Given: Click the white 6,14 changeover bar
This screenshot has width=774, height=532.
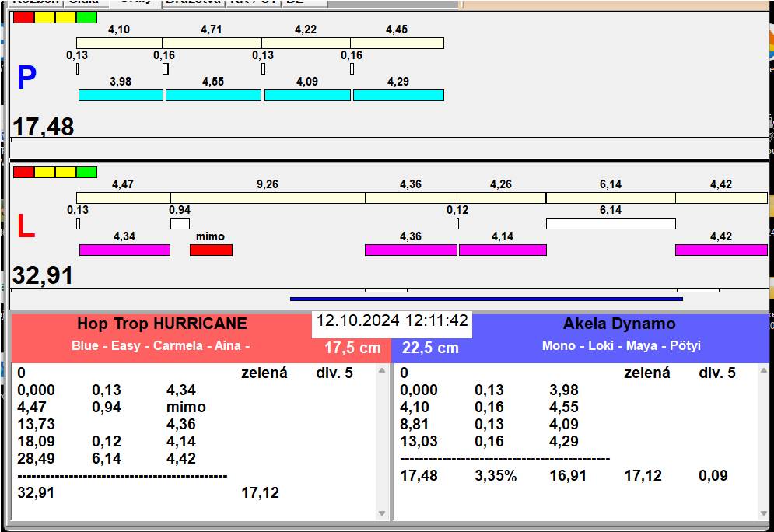Looking at the screenshot, I should pos(610,224).
